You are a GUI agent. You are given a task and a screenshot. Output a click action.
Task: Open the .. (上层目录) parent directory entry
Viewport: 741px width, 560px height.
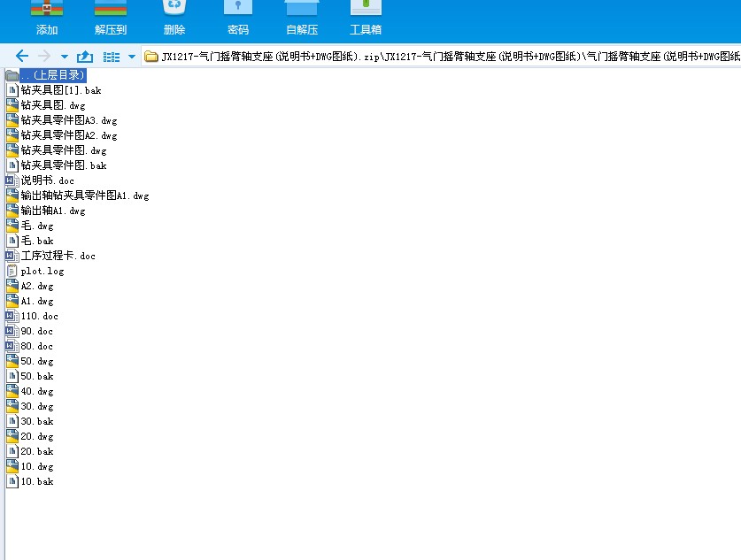[x=47, y=75]
